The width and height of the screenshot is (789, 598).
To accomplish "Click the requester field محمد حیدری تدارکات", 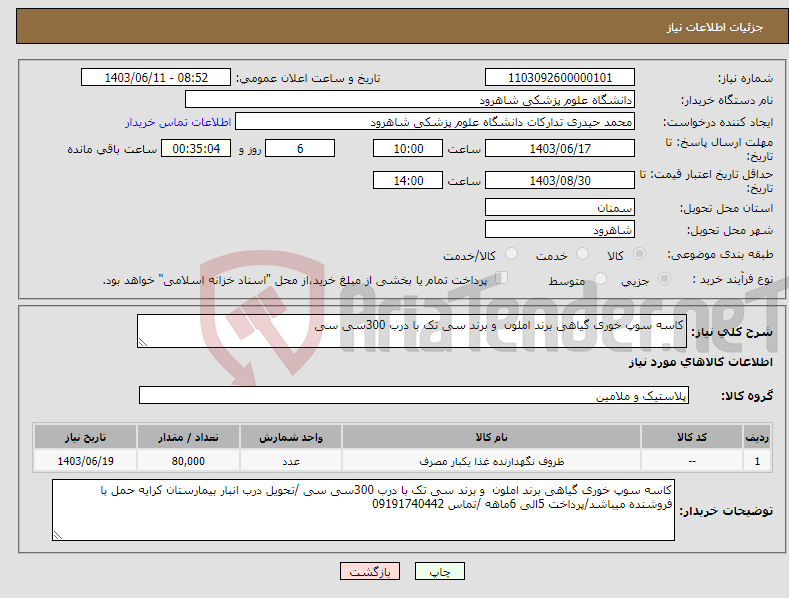I will (435, 122).
